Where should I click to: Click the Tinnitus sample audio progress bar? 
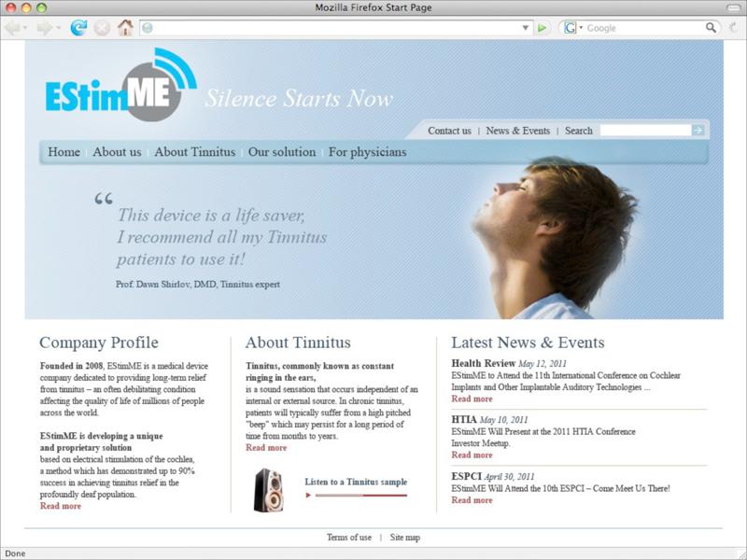click(361, 496)
